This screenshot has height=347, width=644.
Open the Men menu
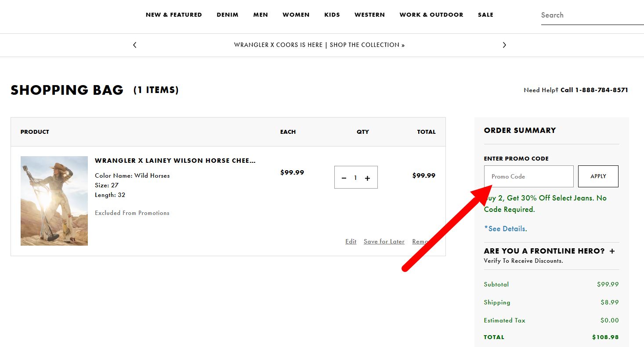tap(260, 15)
